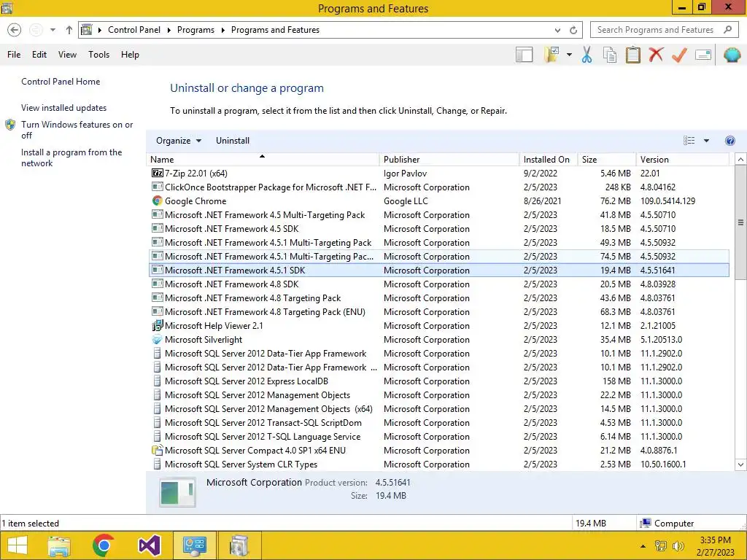Click the red X Delete toolbar icon
This screenshot has height=560, width=747.
pyautogui.click(x=656, y=54)
